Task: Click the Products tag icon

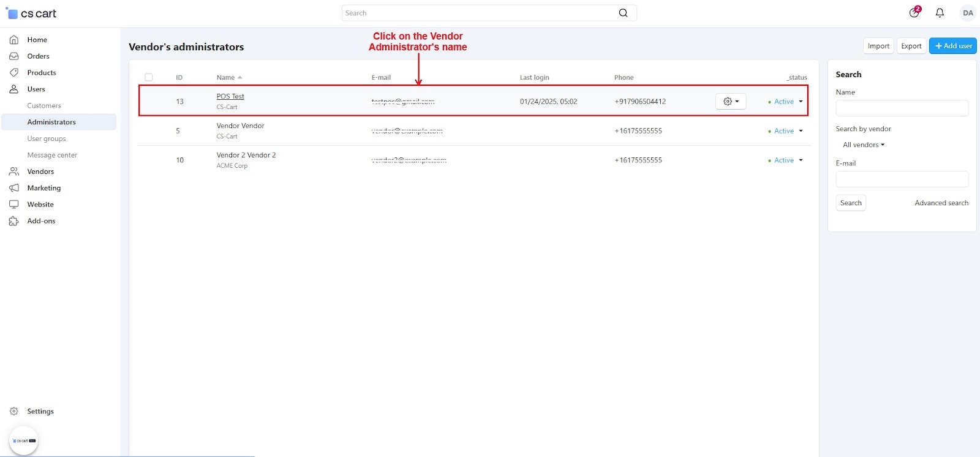Action: coord(13,73)
